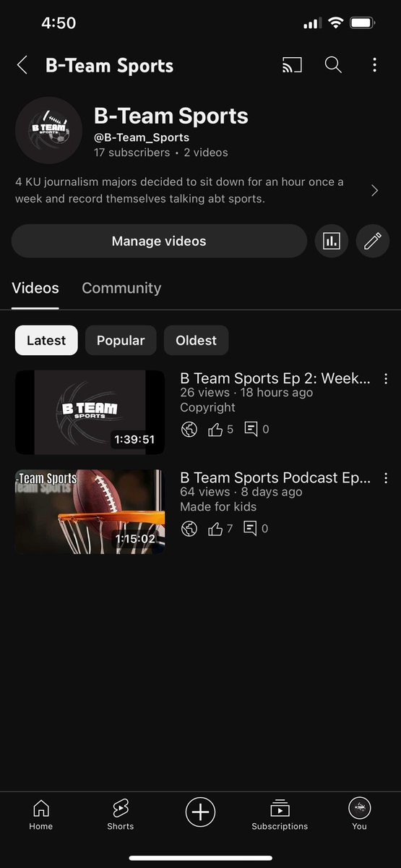Click the 1:15:02 duration badge
The image size is (401, 868).
tap(137, 538)
